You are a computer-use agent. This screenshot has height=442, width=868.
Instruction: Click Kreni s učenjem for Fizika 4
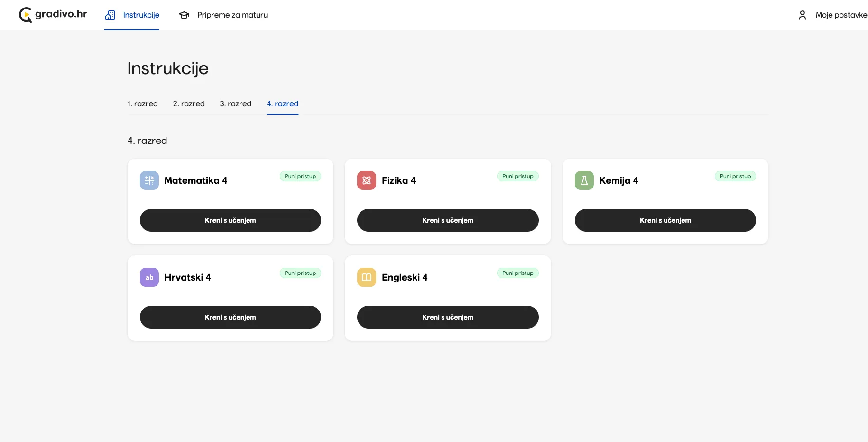coord(448,220)
